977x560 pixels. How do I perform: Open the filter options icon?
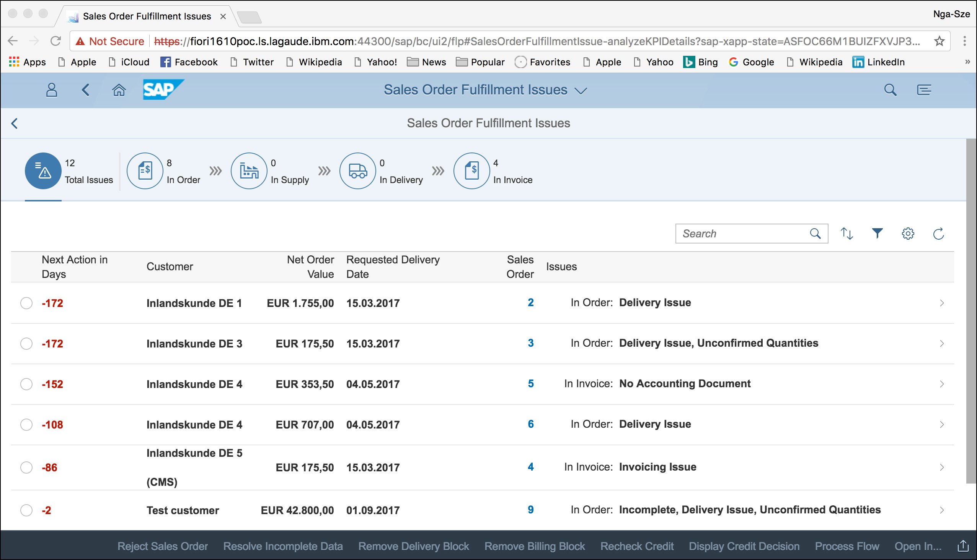coord(877,233)
